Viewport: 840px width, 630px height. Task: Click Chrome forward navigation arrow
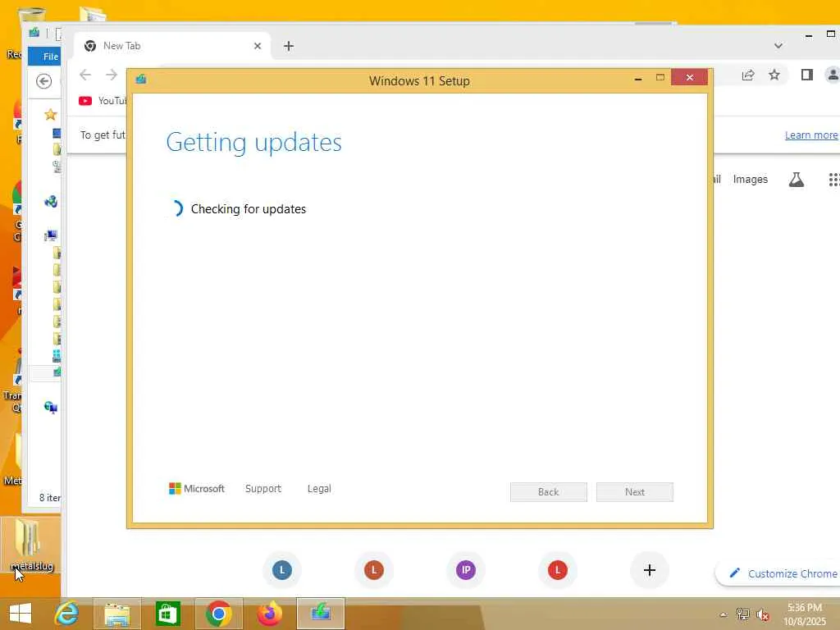tap(112, 75)
